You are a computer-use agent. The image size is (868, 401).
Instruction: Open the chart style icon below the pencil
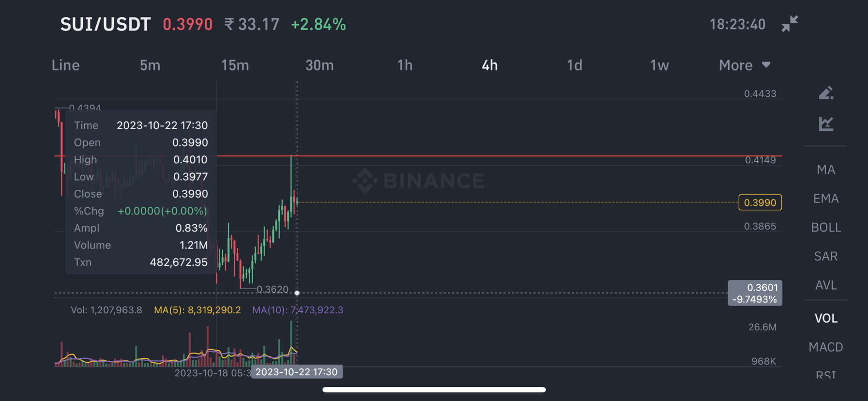pyautogui.click(x=827, y=124)
